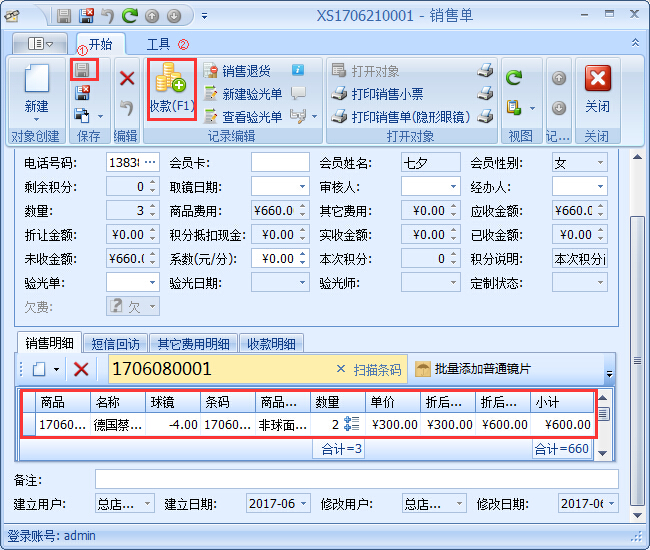Screen dimensions: 650x550
Task: Click the save-and-new icon in 保存 group
Action: coord(82,115)
